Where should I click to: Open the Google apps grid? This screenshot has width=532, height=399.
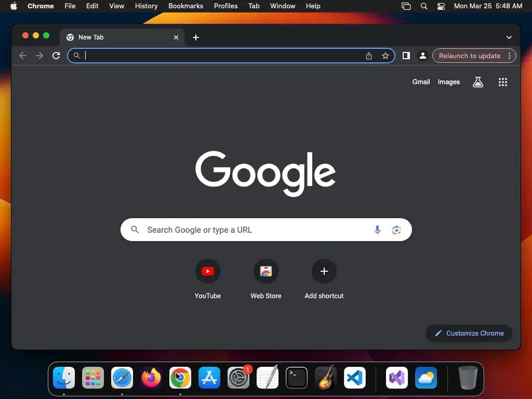502,82
